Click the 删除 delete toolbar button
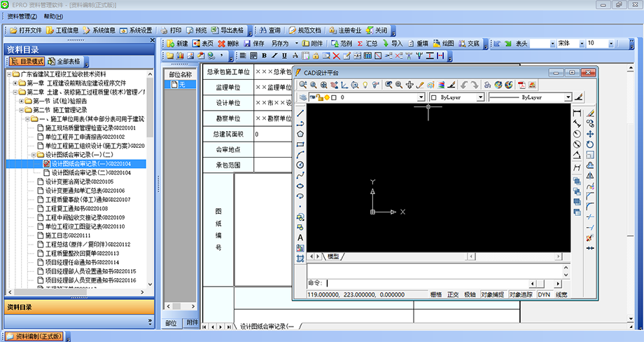This screenshot has height=342, width=644. 228,43
